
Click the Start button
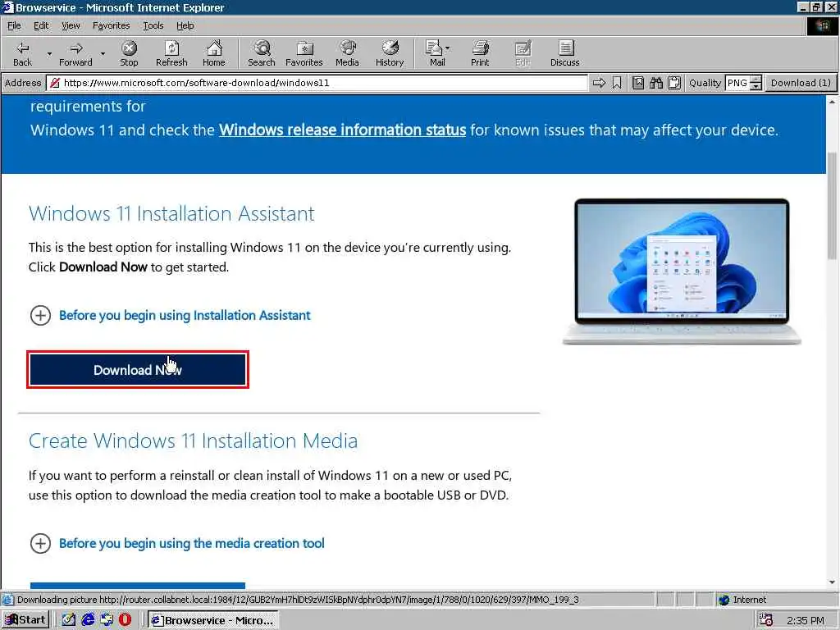[25, 620]
